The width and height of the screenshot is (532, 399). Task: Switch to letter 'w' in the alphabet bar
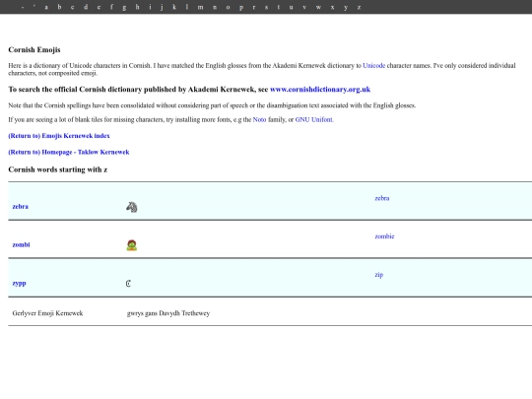coord(318,7)
